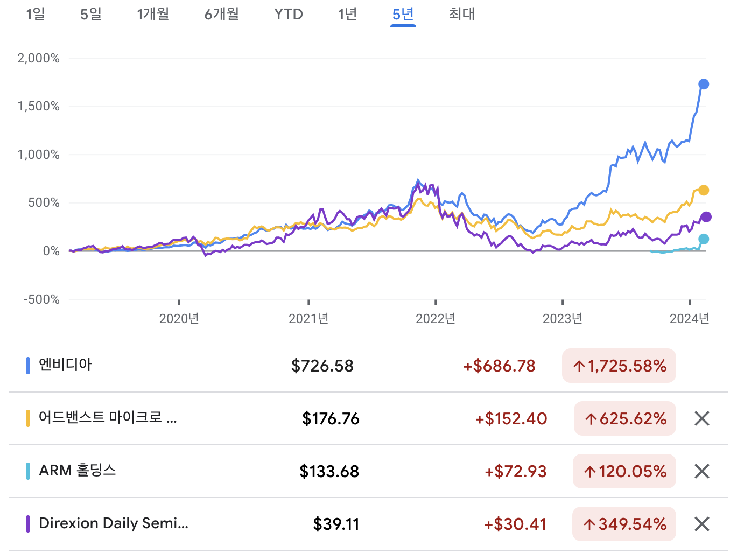Remove Direxion Daily Semi comparison with X
The image size is (744, 560).
702,524
